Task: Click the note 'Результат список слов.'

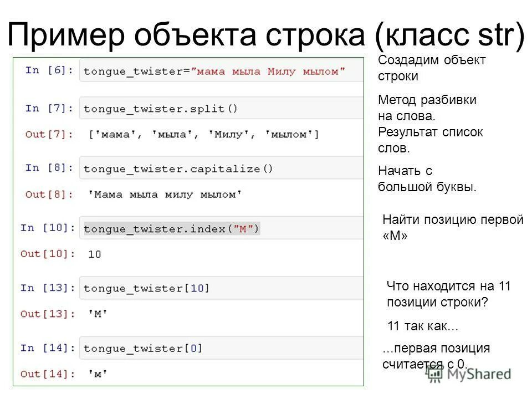Action: pyautogui.click(x=430, y=140)
